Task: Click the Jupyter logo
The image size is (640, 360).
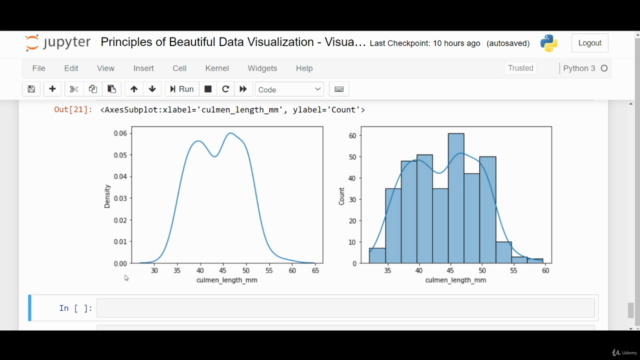Action: click(58, 42)
